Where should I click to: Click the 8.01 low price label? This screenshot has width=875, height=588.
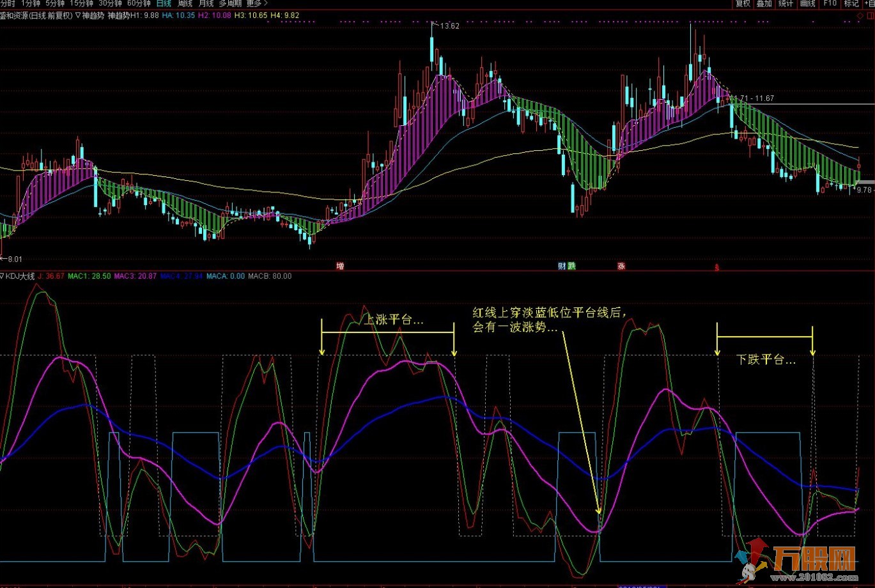click(x=14, y=259)
